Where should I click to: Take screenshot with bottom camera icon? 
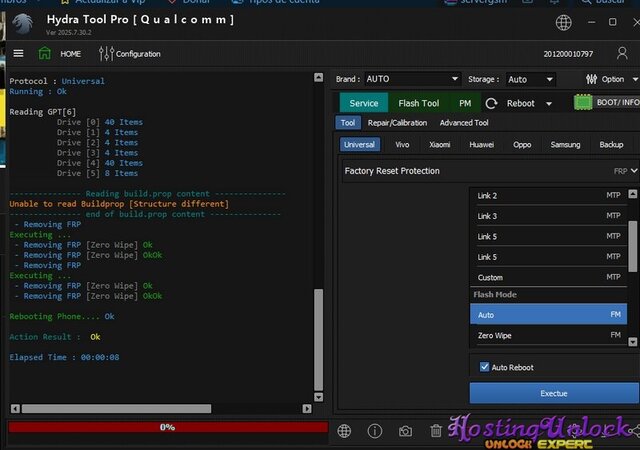(x=405, y=431)
